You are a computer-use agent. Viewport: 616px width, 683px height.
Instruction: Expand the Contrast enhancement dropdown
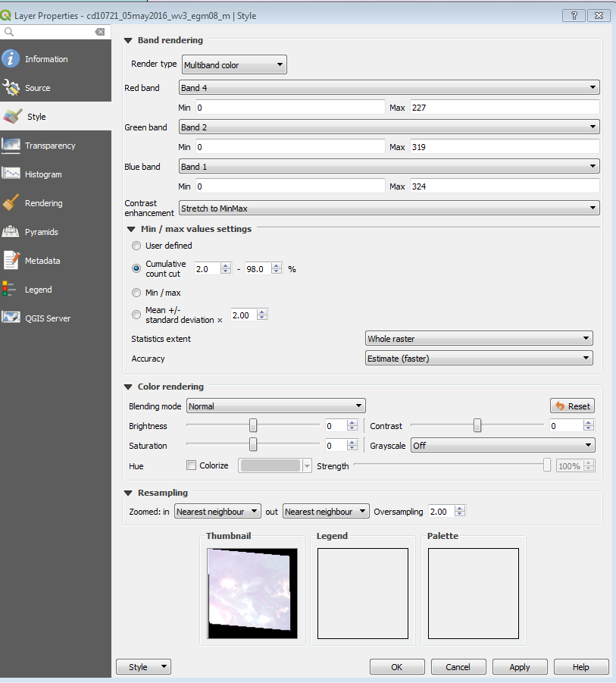[x=389, y=208]
